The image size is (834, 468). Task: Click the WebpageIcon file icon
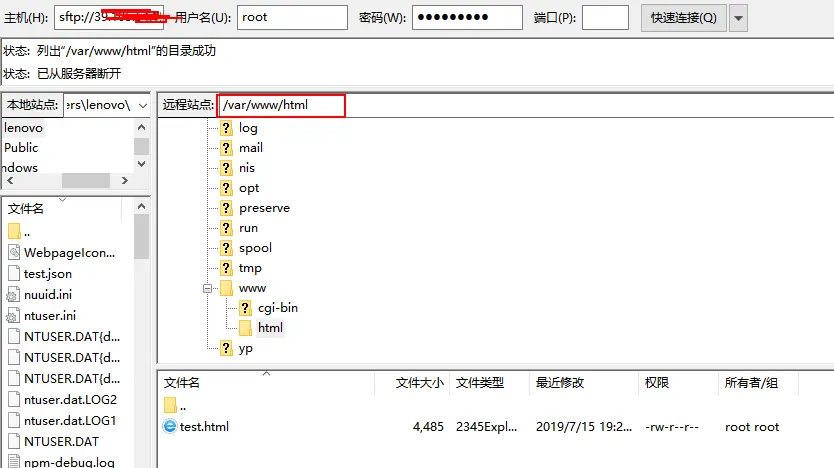pyautogui.click(x=14, y=252)
